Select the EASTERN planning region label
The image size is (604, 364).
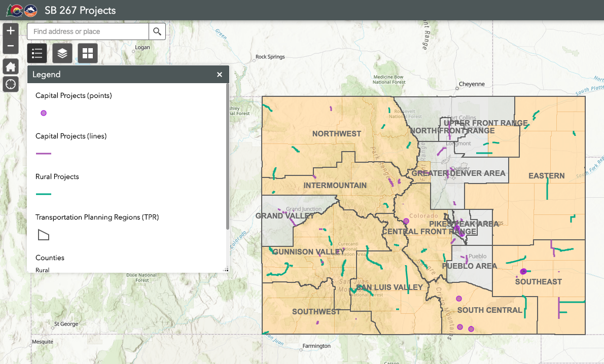click(546, 176)
